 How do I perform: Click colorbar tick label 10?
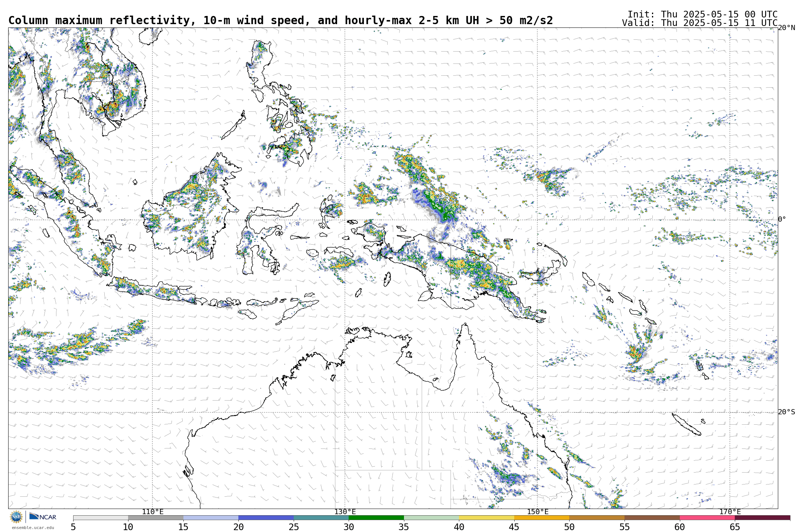coord(128,527)
